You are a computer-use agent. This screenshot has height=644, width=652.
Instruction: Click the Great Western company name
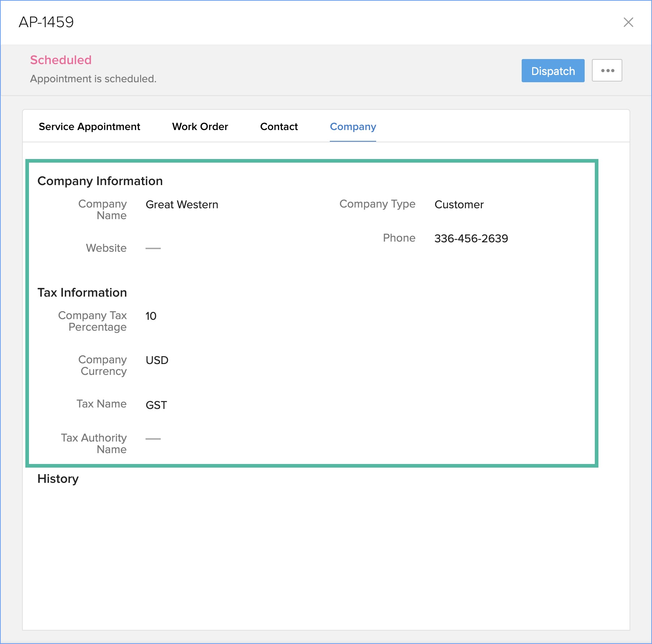pyautogui.click(x=182, y=205)
